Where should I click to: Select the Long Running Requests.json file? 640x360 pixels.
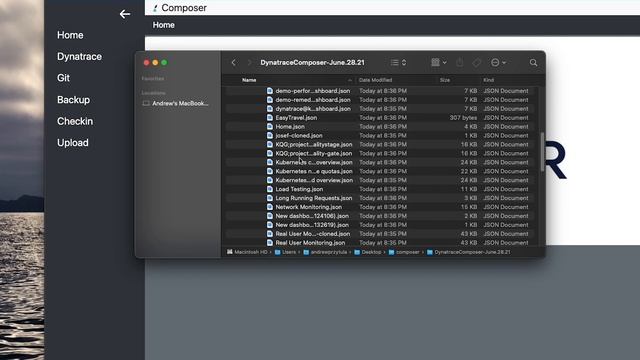click(x=313, y=198)
